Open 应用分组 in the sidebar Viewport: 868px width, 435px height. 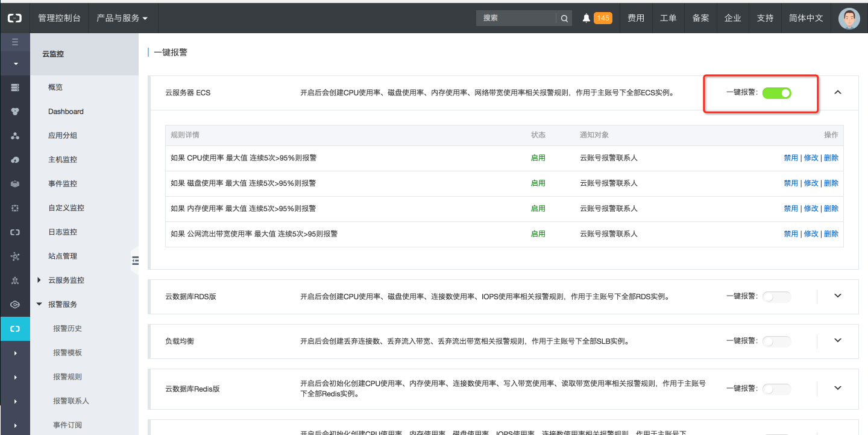[63, 136]
